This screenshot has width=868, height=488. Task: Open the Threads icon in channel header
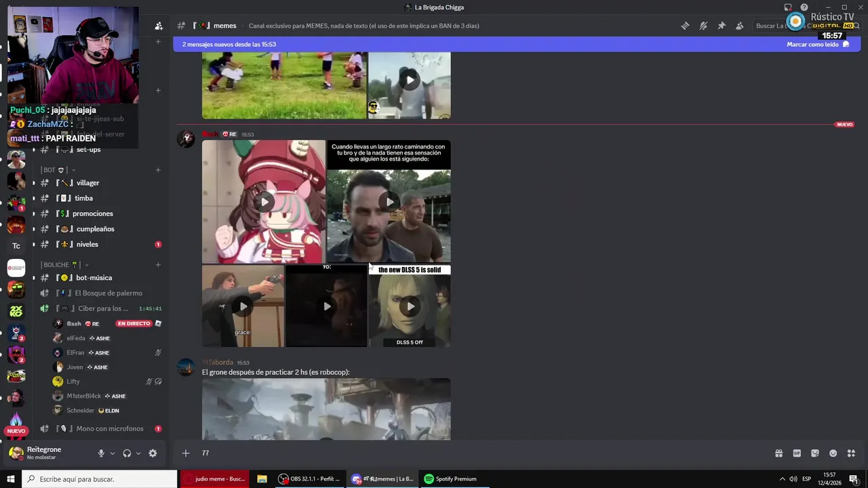point(685,26)
